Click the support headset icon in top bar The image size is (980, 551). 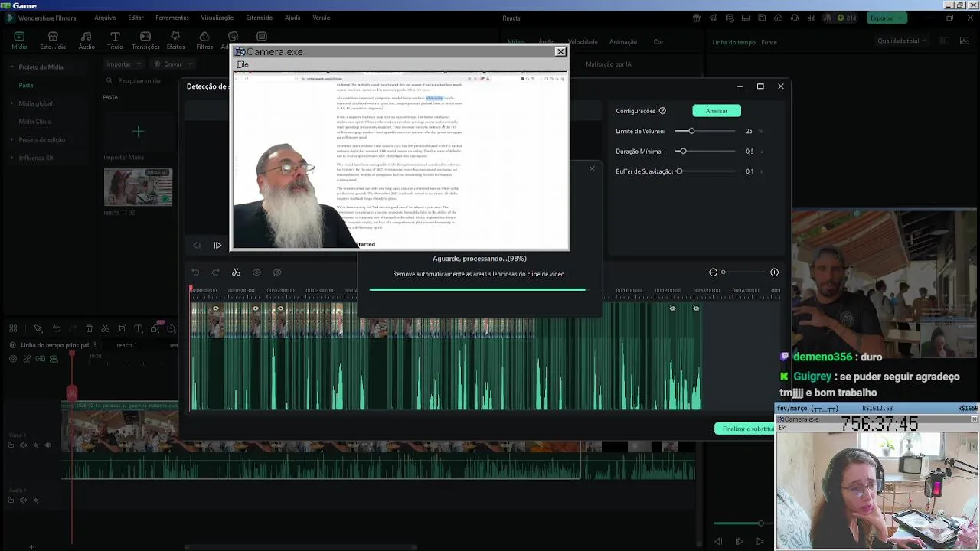[794, 18]
